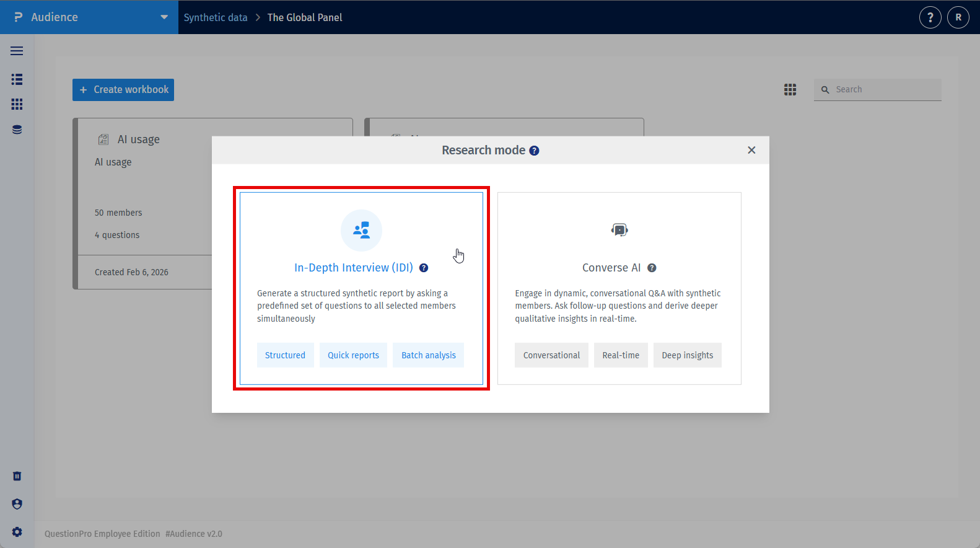
Task: Click the help question mark in header
Action: pyautogui.click(x=930, y=17)
